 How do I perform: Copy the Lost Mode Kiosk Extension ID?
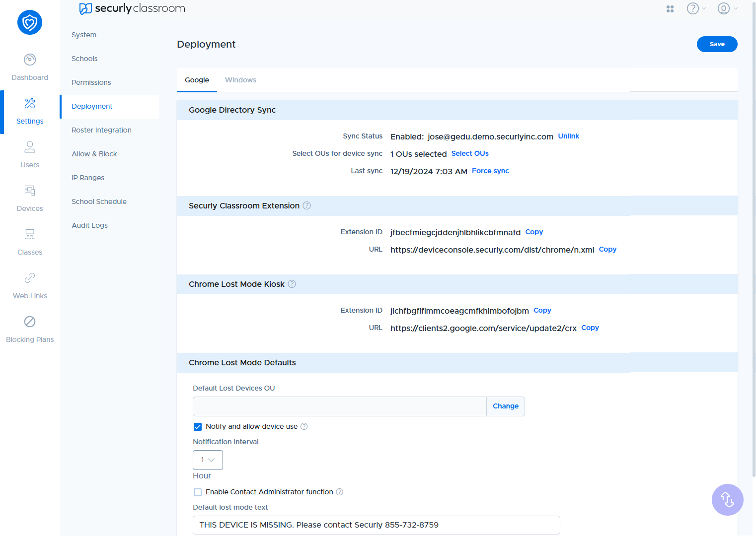click(x=542, y=310)
